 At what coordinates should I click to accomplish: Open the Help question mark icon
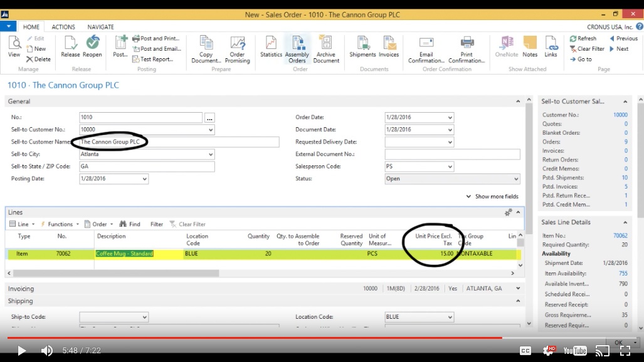(639, 26)
